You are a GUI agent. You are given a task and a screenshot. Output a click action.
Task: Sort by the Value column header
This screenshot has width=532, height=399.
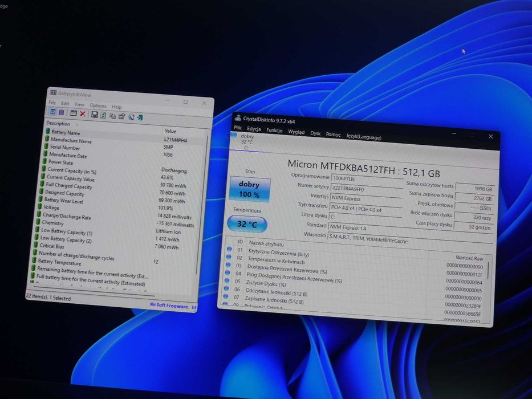[x=170, y=131]
